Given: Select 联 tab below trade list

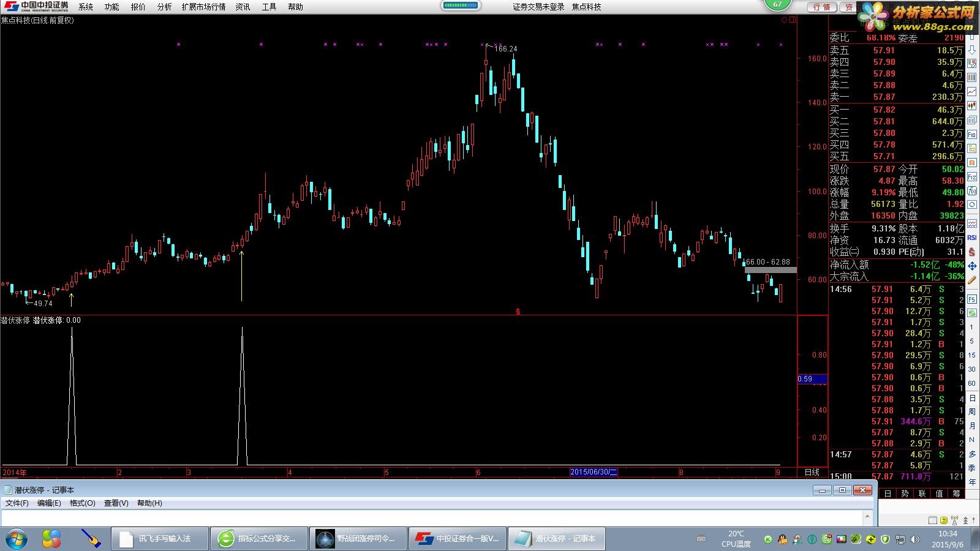Looking at the screenshot, I should [922, 493].
